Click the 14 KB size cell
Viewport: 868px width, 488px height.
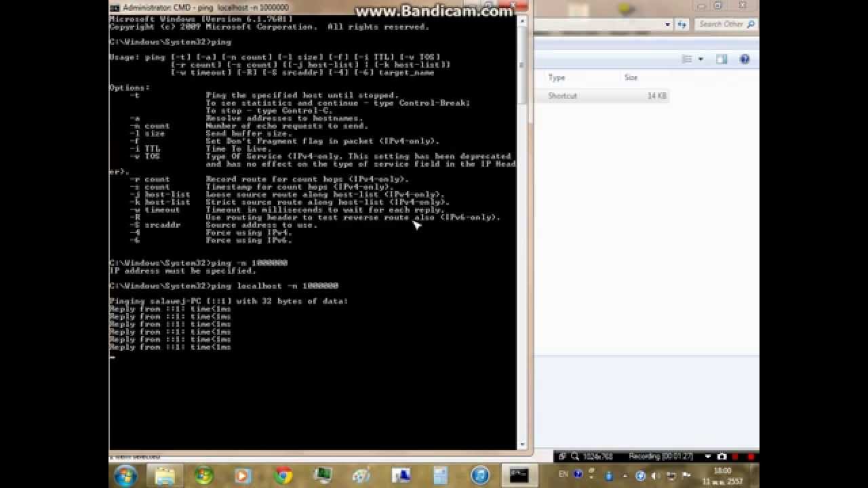pos(656,96)
